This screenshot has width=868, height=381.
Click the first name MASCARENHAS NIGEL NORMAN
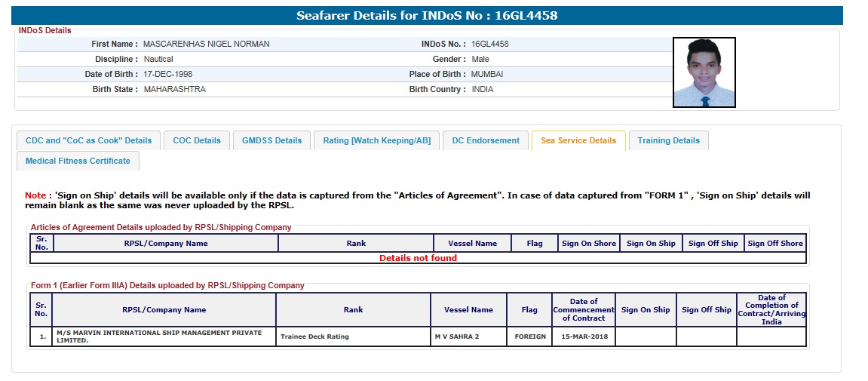(x=206, y=44)
